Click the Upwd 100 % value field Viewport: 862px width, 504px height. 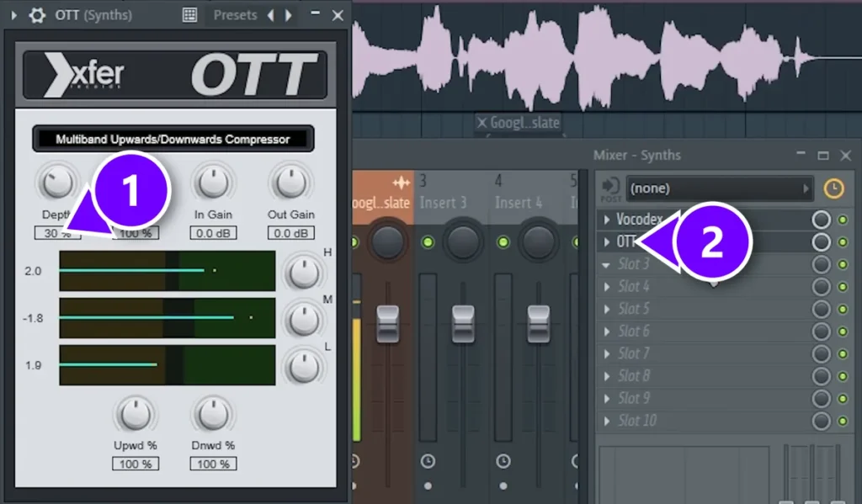tap(136, 464)
